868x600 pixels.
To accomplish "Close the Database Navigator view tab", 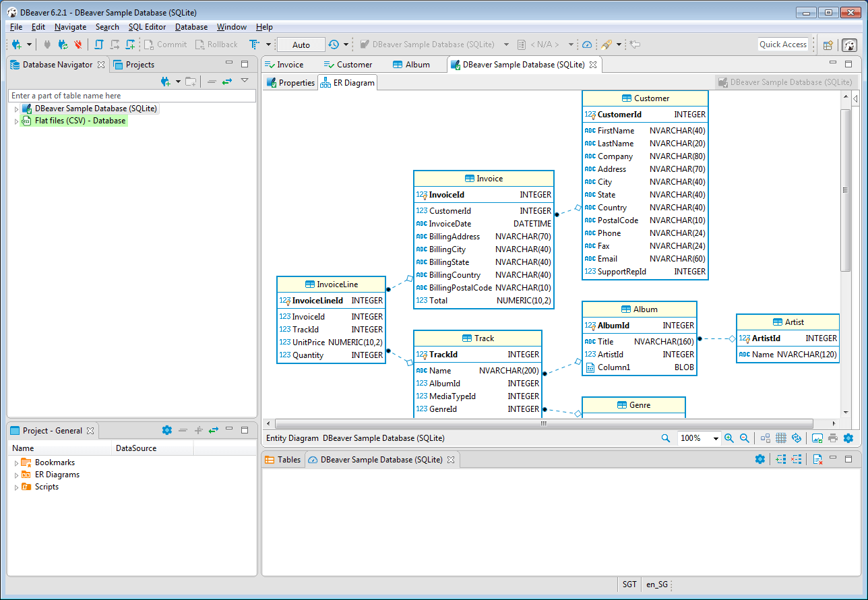I will point(101,65).
